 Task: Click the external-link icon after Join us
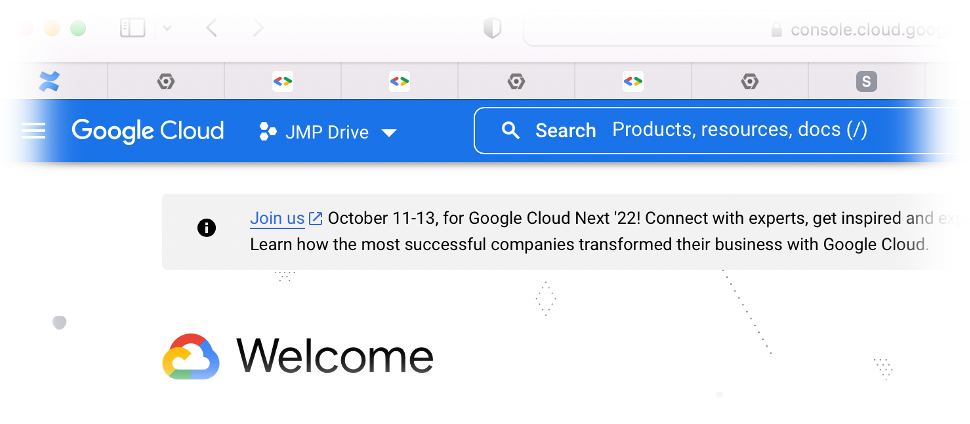tap(316, 219)
